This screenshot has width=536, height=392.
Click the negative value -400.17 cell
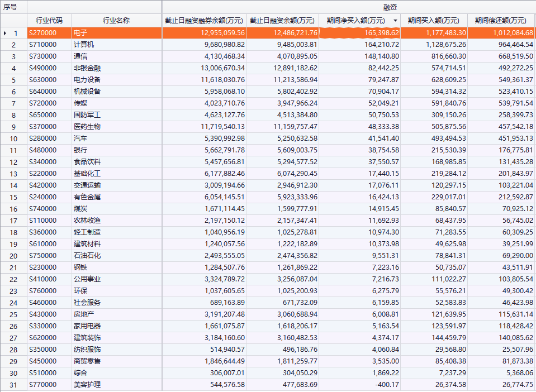pos(359,385)
